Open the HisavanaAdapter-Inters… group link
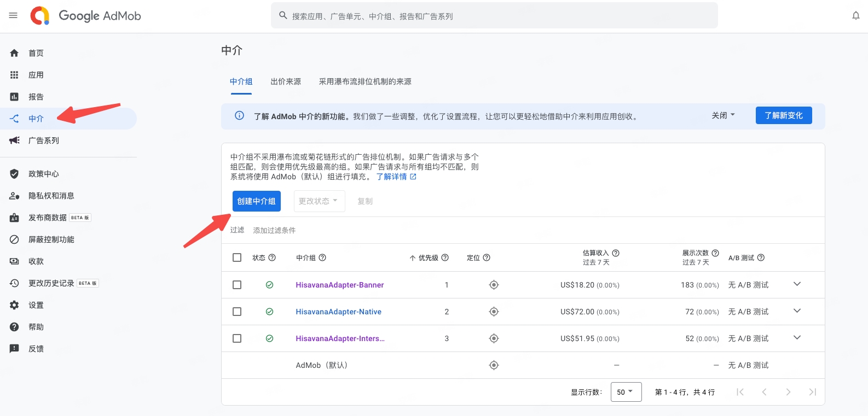Viewport: 868px width, 416px height. [340, 338]
